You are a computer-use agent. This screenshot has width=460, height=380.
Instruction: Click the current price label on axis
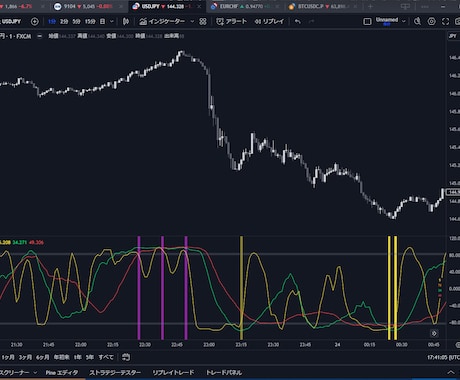tap(453, 192)
